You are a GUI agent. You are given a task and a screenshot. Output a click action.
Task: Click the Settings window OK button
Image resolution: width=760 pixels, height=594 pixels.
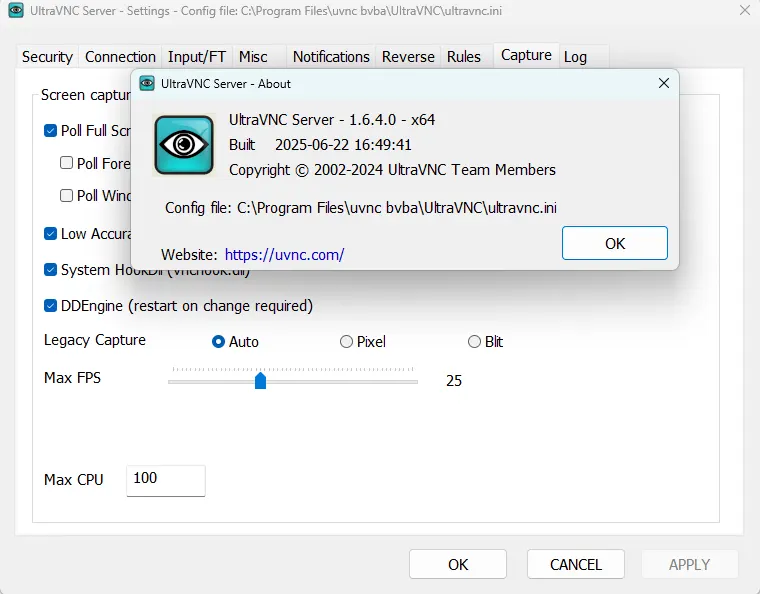tap(458, 564)
